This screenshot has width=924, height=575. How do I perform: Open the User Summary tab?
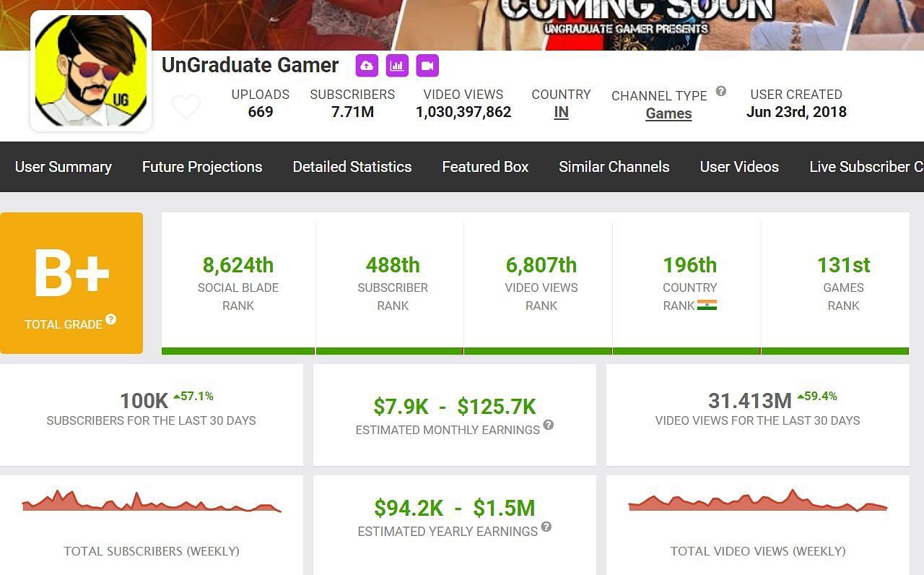[64, 167]
